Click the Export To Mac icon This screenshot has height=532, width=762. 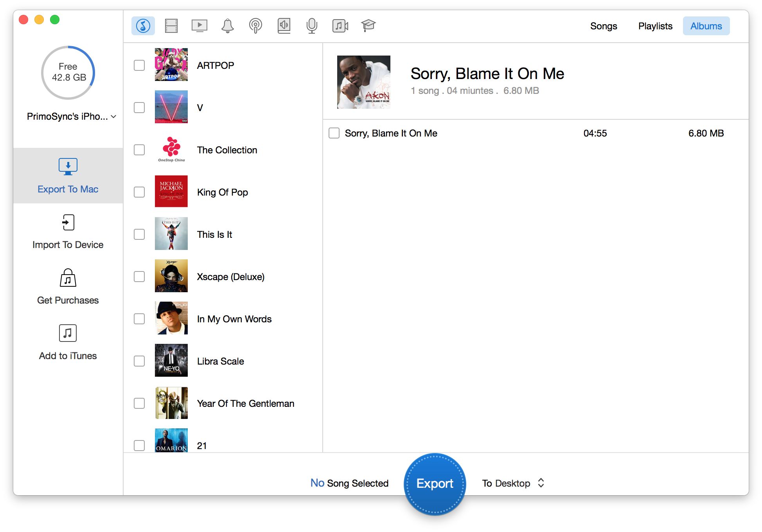click(68, 166)
